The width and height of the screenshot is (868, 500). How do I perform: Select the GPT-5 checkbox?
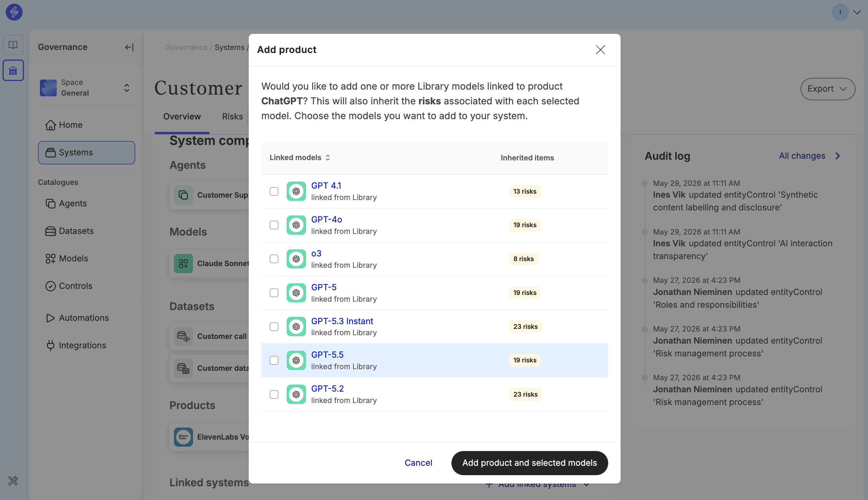[x=274, y=293]
